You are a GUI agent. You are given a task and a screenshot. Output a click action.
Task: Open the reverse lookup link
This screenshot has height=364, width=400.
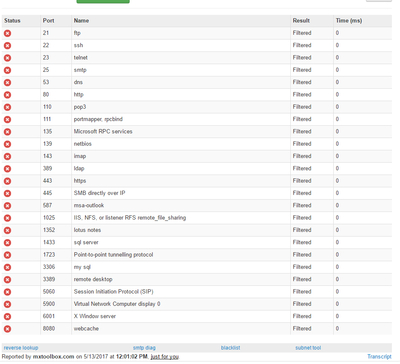pyautogui.click(x=21, y=348)
